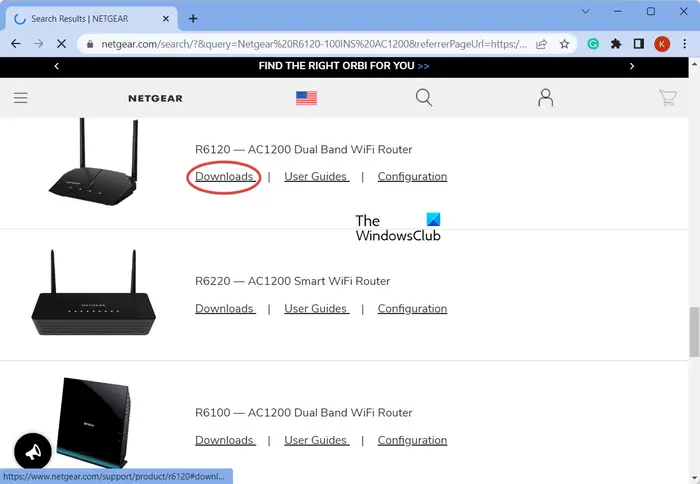Screen dimensions: 700x484
Task: Open the Grammarly extension icon
Action: [x=593, y=44]
